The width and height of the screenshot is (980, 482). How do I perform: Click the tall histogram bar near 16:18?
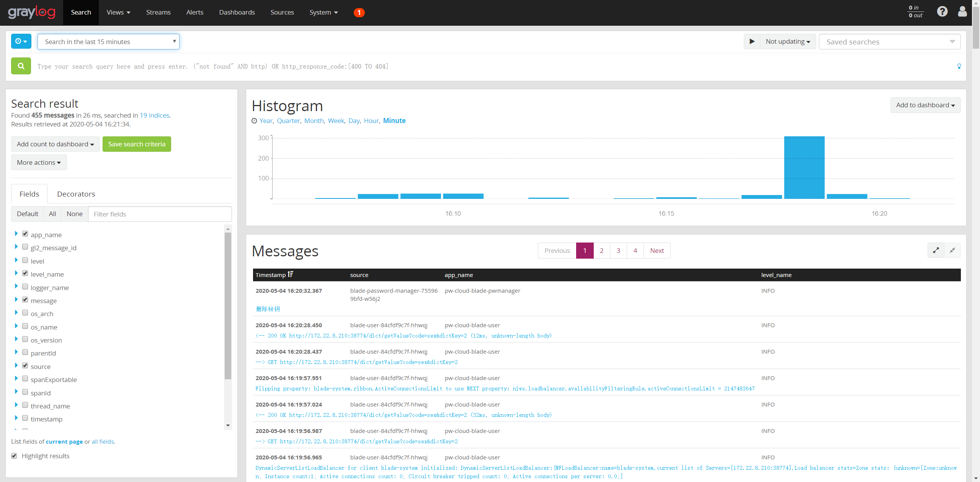(804, 167)
